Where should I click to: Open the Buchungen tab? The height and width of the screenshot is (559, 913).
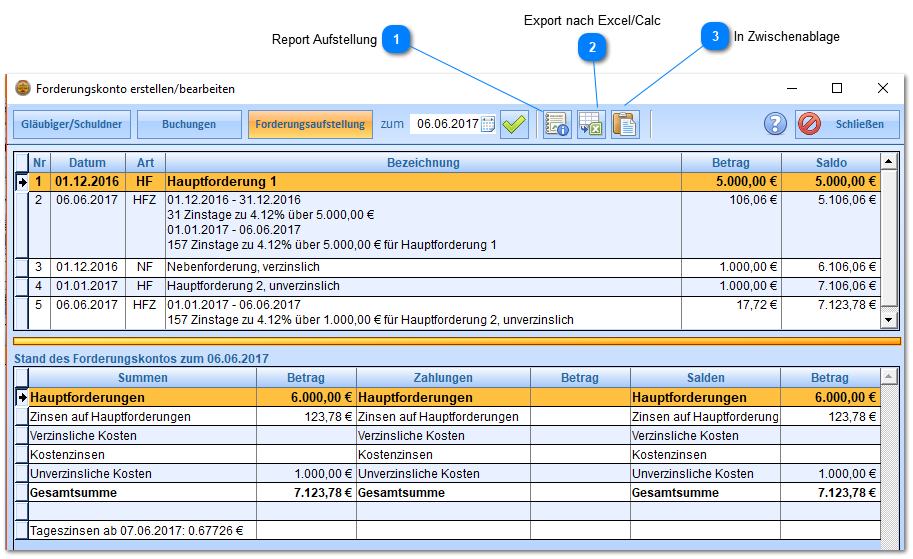click(x=189, y=125)
